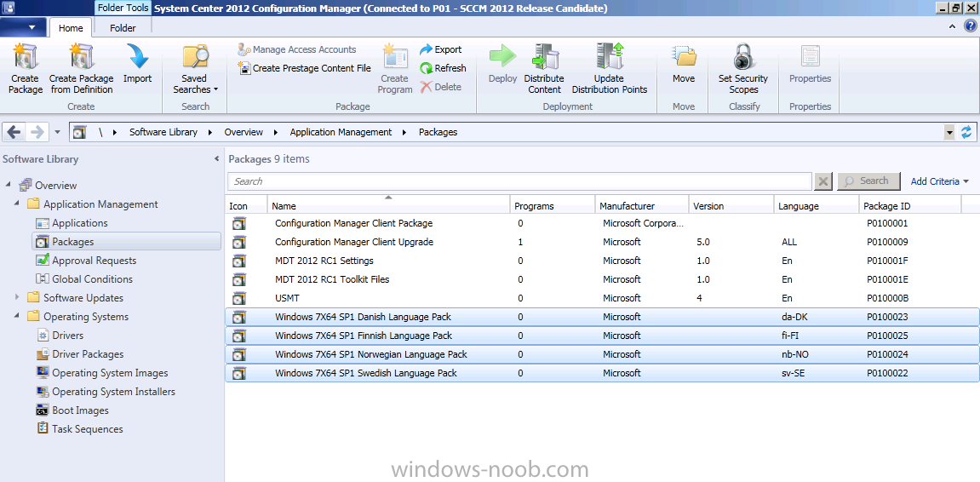Select Windows 7X64 SP1 Swedish Language Pack
This screenshot has width=980, height=482.
tap(602, 373)
